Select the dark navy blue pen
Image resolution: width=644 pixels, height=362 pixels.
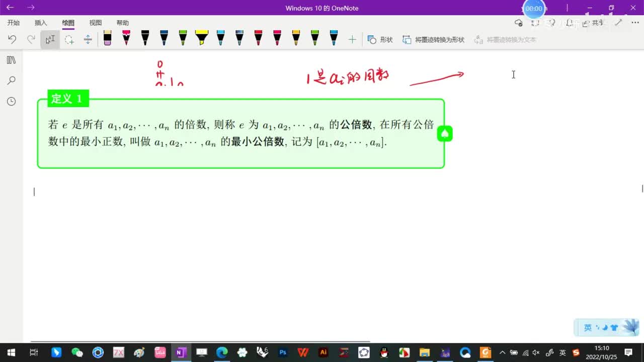pyautogui.click(x=164, y=38)
